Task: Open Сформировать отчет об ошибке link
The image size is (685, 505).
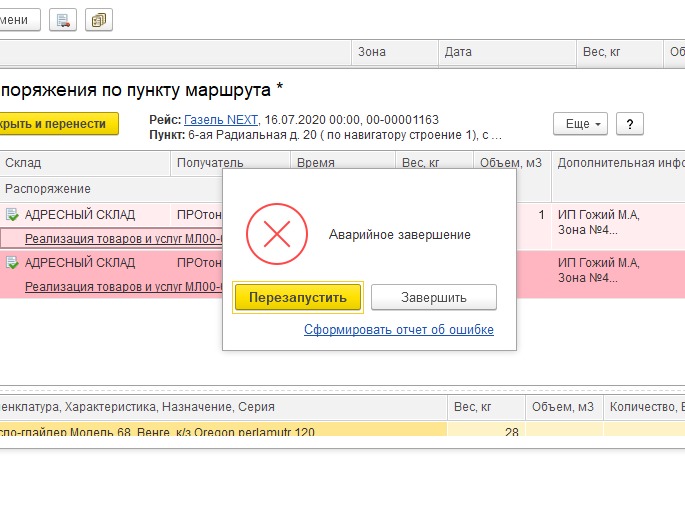Action: (398, 330)
